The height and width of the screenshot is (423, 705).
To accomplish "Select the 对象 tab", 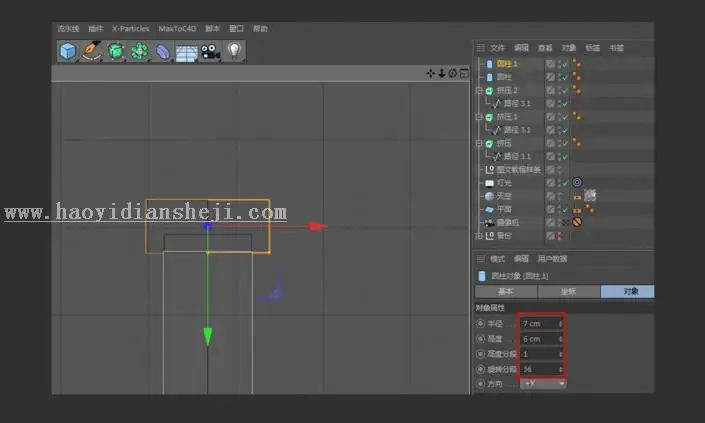I will tap(628, 291).
